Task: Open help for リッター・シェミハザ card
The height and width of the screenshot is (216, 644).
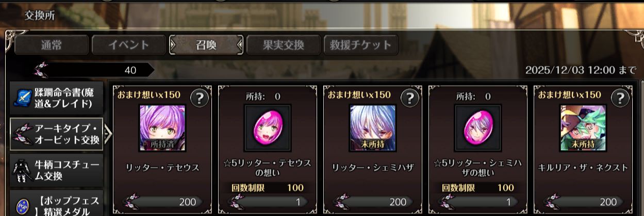Action: (x=410, y=97)
